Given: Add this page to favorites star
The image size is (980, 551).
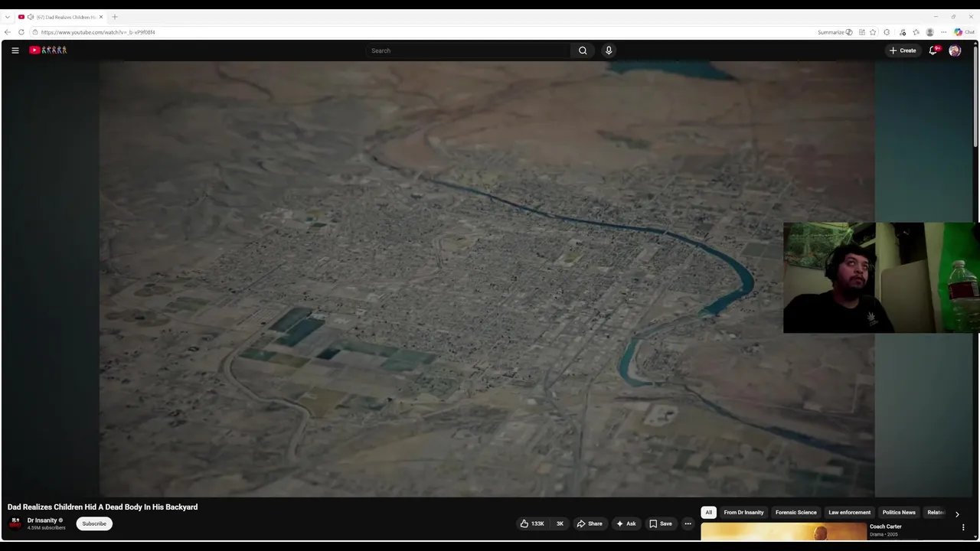Looking at the screenshot, I should point(873,32).
